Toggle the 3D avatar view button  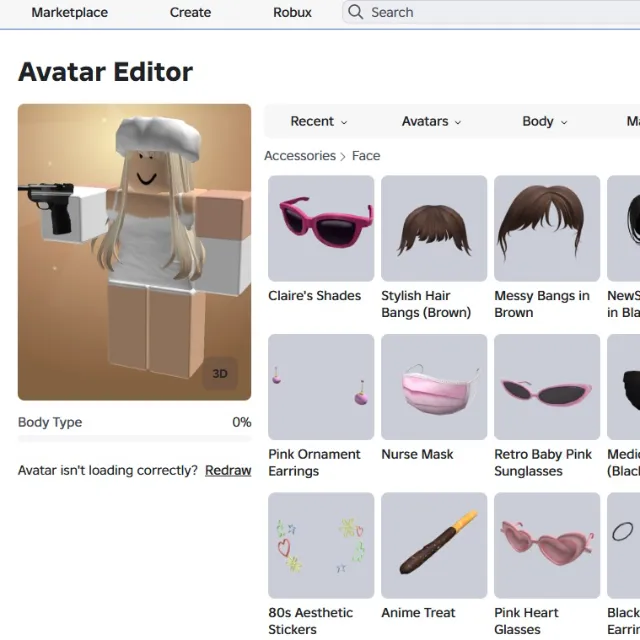pyautogui.click(x=220, y=373)
